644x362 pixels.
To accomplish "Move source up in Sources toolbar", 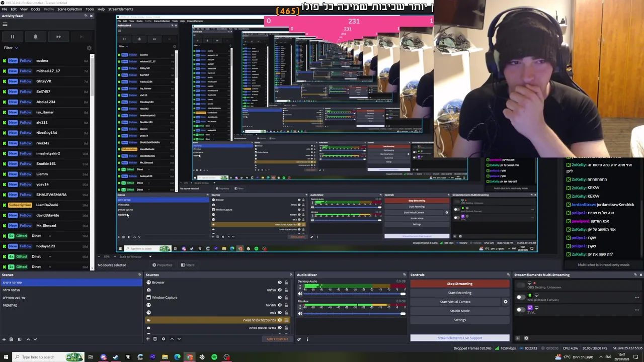I will 172,339.
